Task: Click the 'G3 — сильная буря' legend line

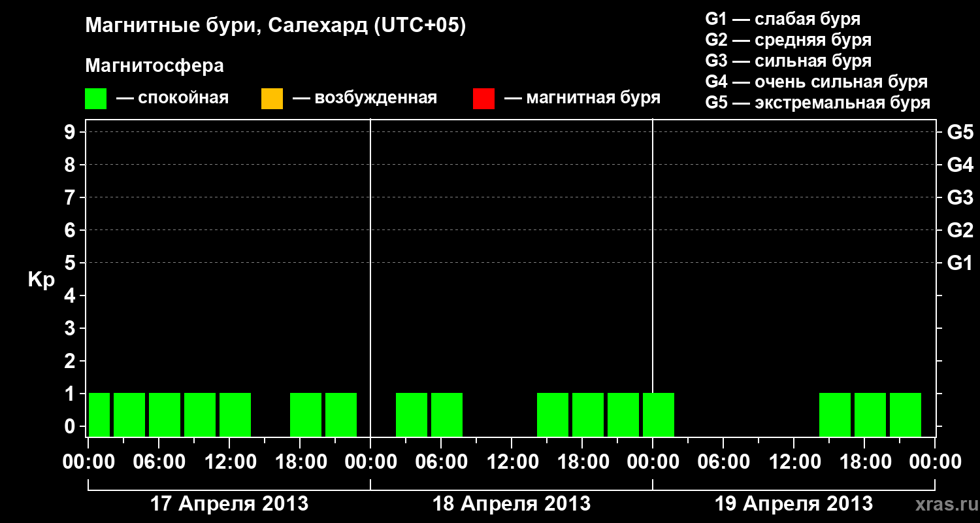Action: pos(789,61)
